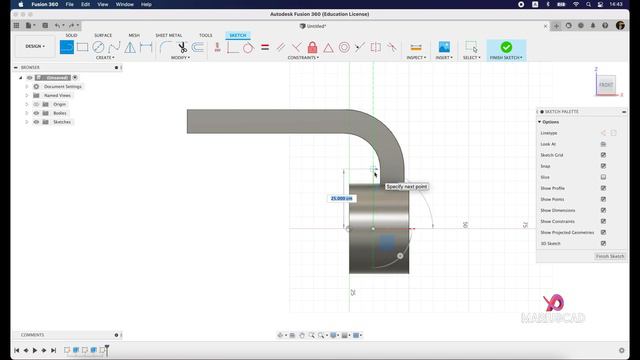Apply the Curvature constraint
Image resolution: width=640 pixels, height=360 pixels.
pyautogui.click(x=392, y=47)
